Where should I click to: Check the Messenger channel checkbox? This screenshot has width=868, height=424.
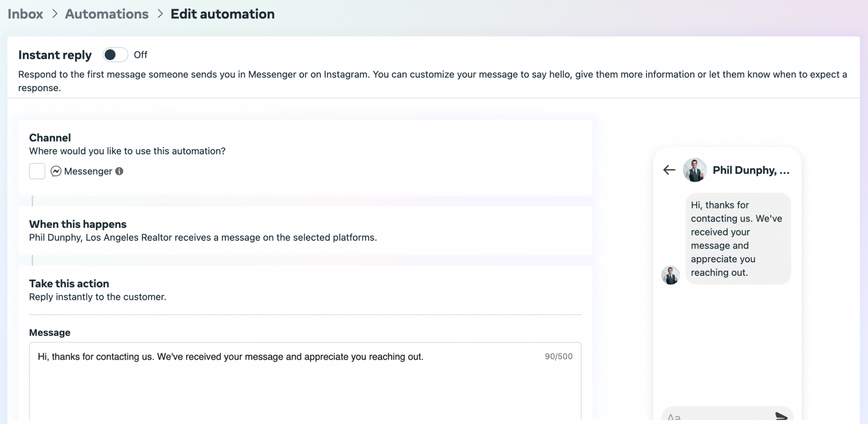click(37, 171)
